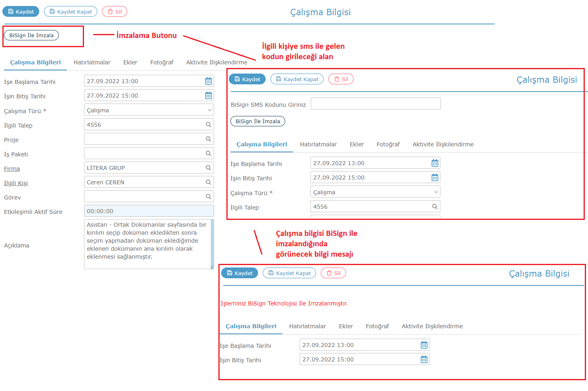
Task: Open calendar for İşin Bitiş Tarihi in signed message panel
Action: 424,359
